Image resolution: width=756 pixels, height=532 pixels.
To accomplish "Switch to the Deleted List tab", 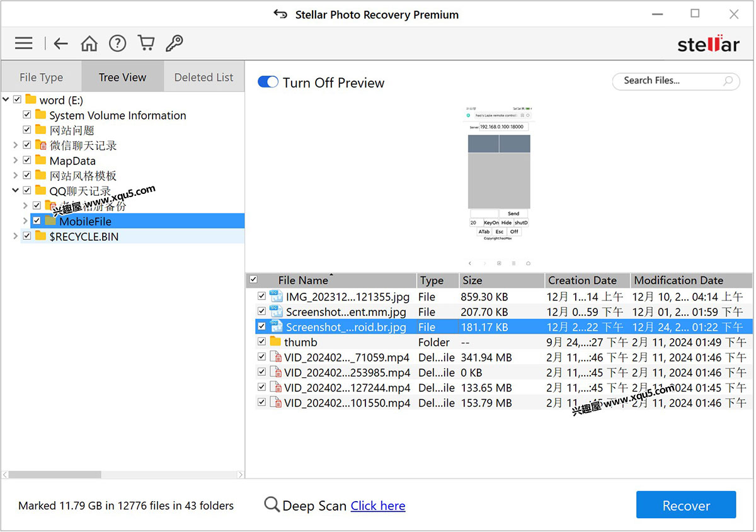I will pos(203,77).
